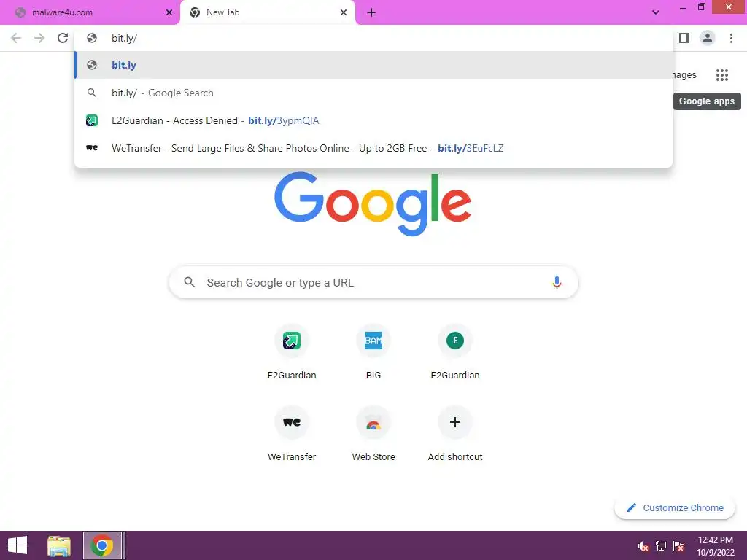Viewport: 747px width, 560px height.
Task: Open the Web Store shortcut tile
Action: tap(373, 435)
